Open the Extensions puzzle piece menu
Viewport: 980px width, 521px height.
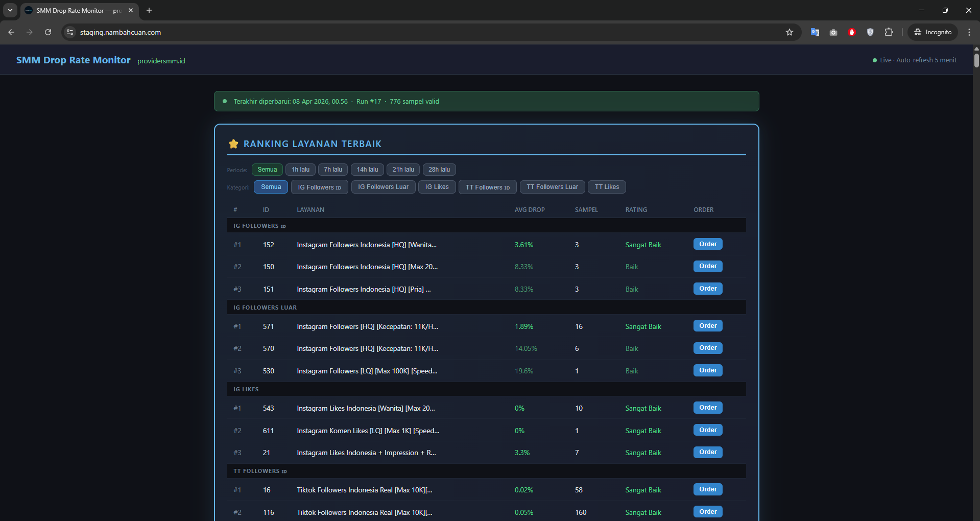(x=889, y=32)
